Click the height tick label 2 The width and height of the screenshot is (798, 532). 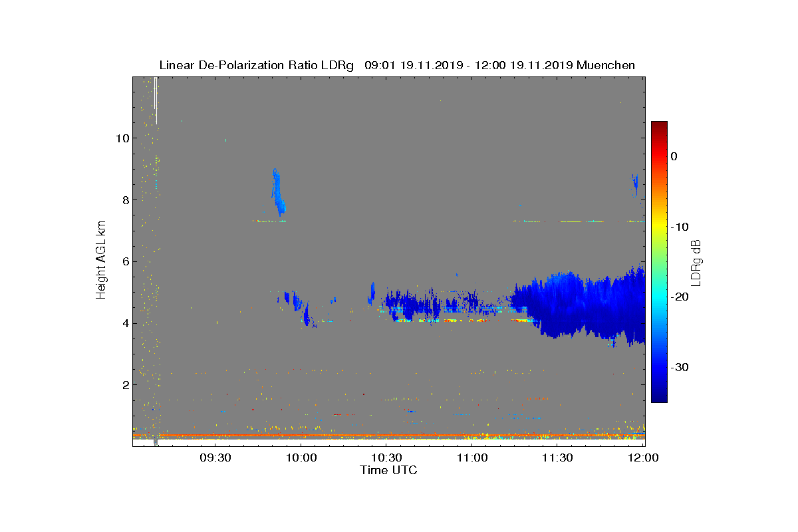125,384
